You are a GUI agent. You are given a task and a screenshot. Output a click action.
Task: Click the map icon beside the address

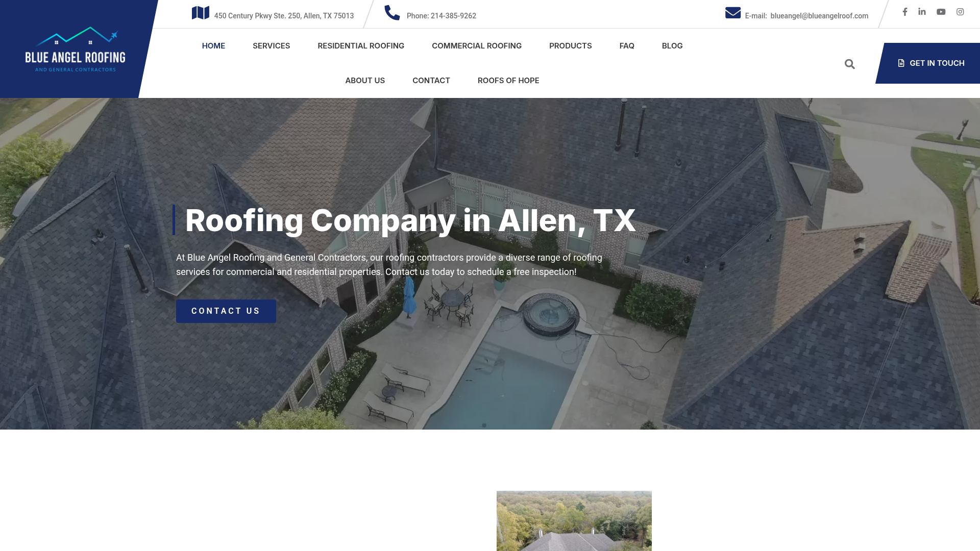[200, 13]
